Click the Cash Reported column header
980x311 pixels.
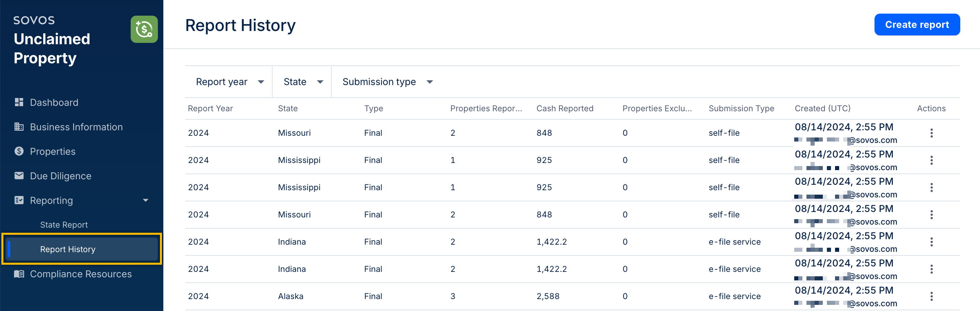point(565,109)
